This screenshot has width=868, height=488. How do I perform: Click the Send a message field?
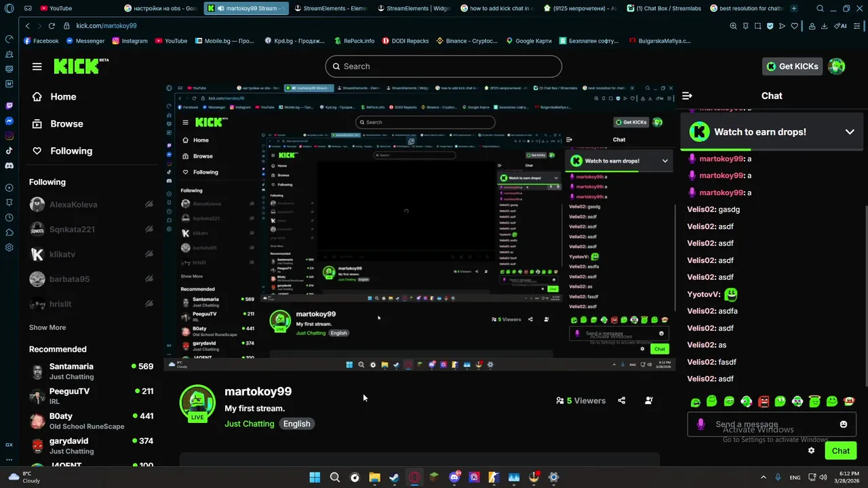click(771, 424)
